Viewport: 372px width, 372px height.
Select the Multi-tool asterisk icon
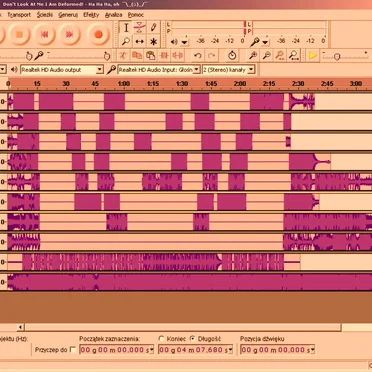click(x=153, y=42)
